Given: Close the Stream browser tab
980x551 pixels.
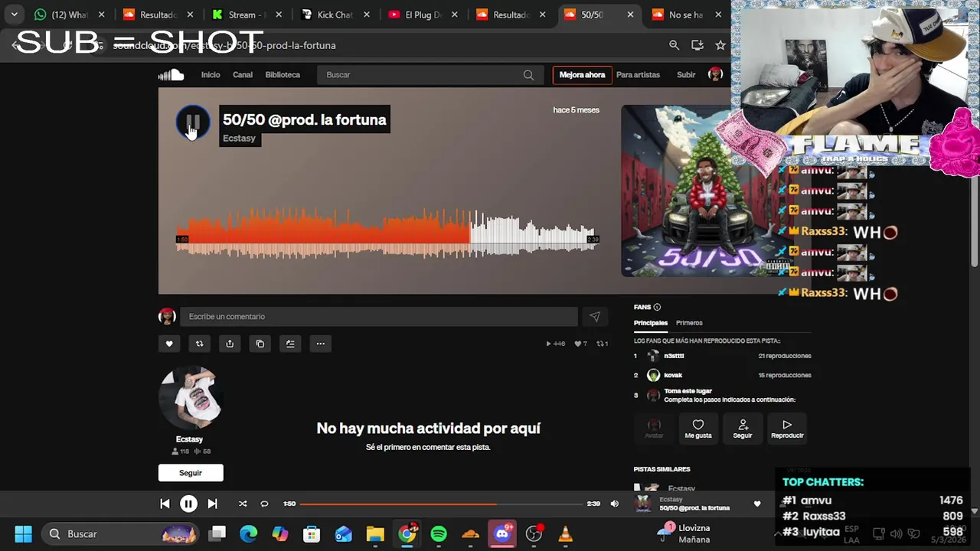Looking at the screenshot, I should pos(279,15).
